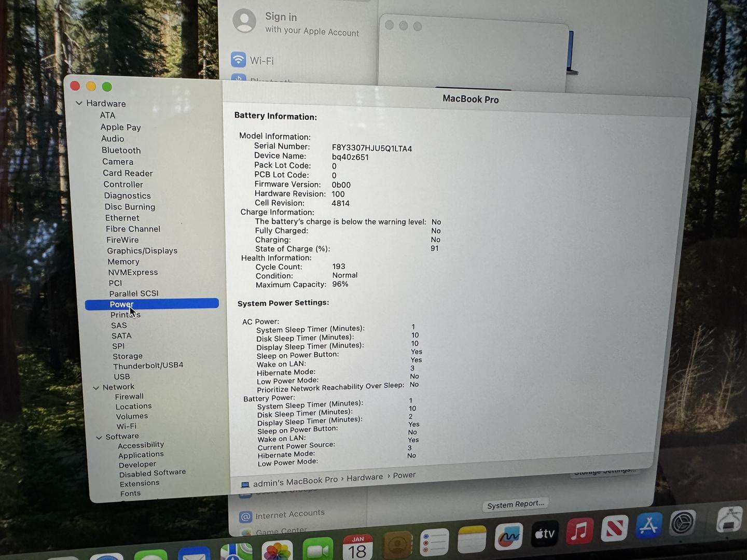Select Fonts under Software

130,494
